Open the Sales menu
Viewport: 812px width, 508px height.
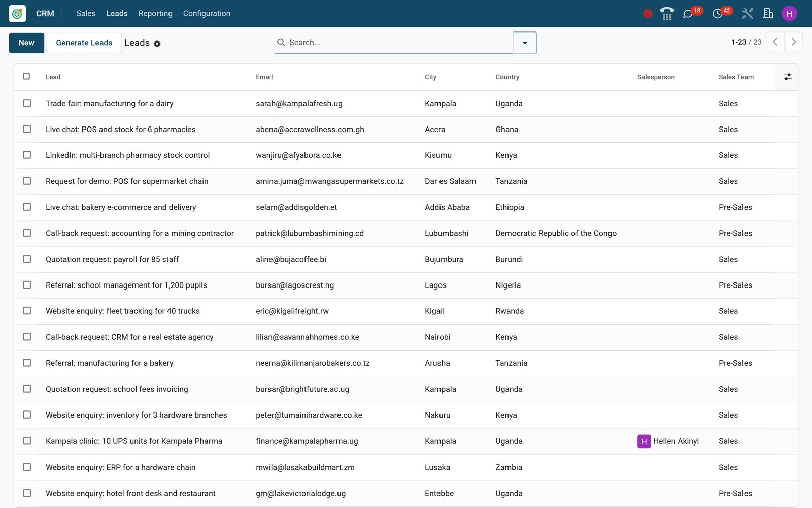coord(86,14)
